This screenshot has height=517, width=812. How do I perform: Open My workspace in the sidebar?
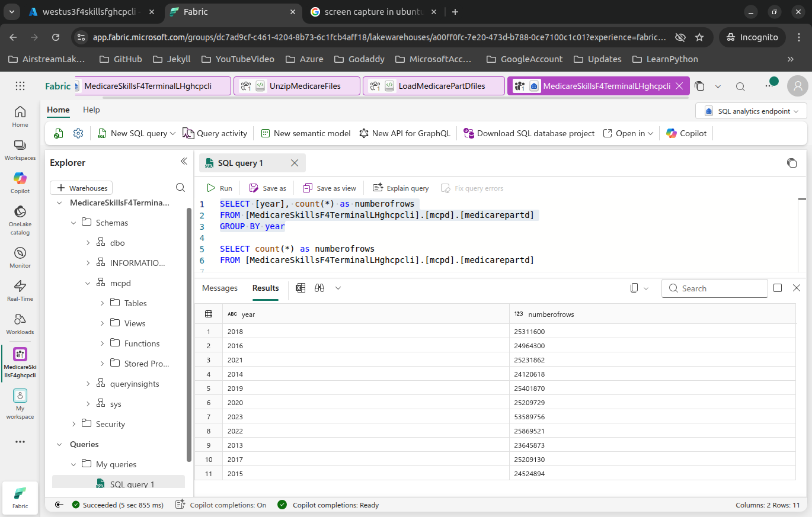tap(20, 404)
